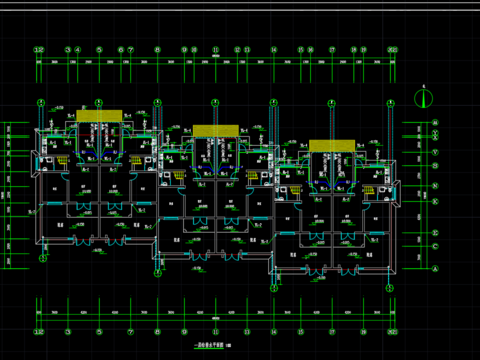Pick the leftmost yellow hatched canopy
The width and height of the screenshot is (480, 360).
pyautogui.click(x=99, y=116)
